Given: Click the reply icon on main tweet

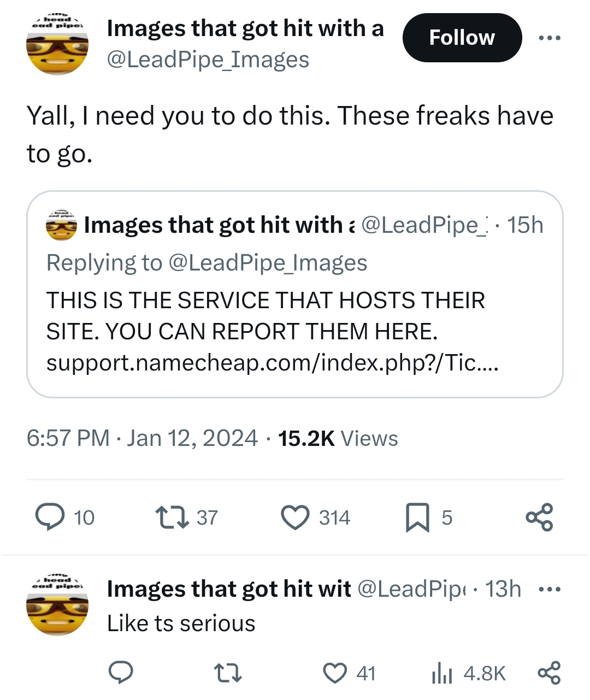Looking at the screenshot, I should [50, 517].
